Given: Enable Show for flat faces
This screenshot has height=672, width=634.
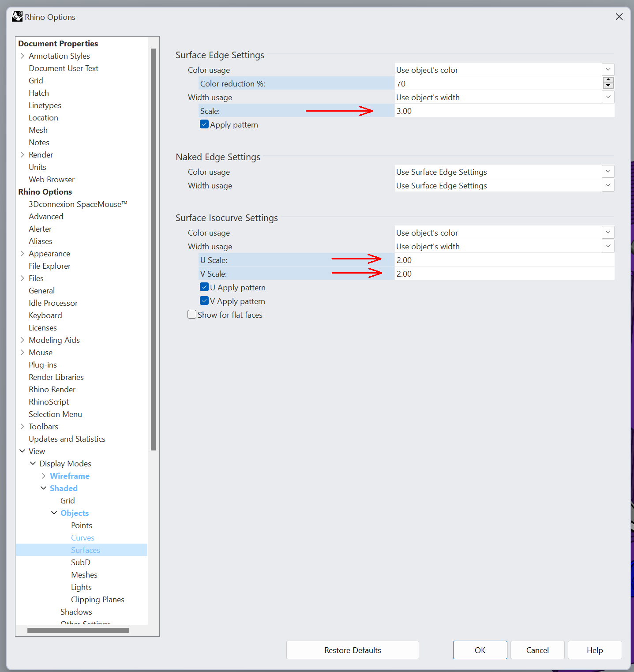Looking at the screenshot, I should (x=192, y=315).
